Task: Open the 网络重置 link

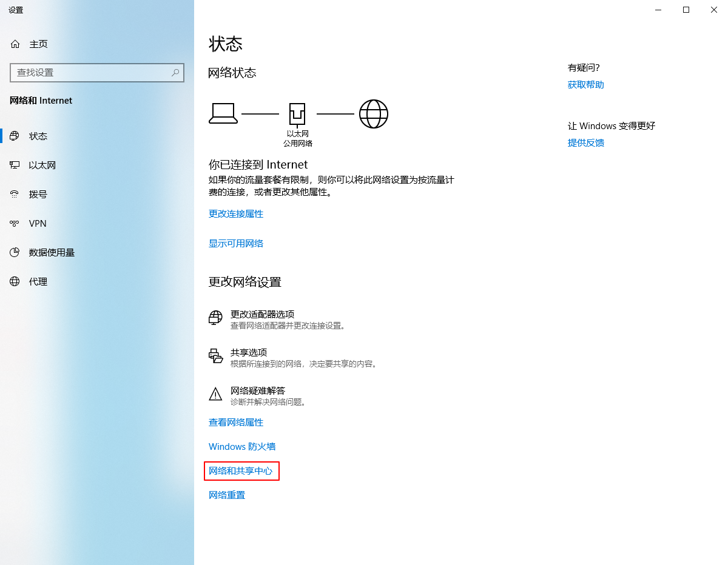Action: pos(227,495)
